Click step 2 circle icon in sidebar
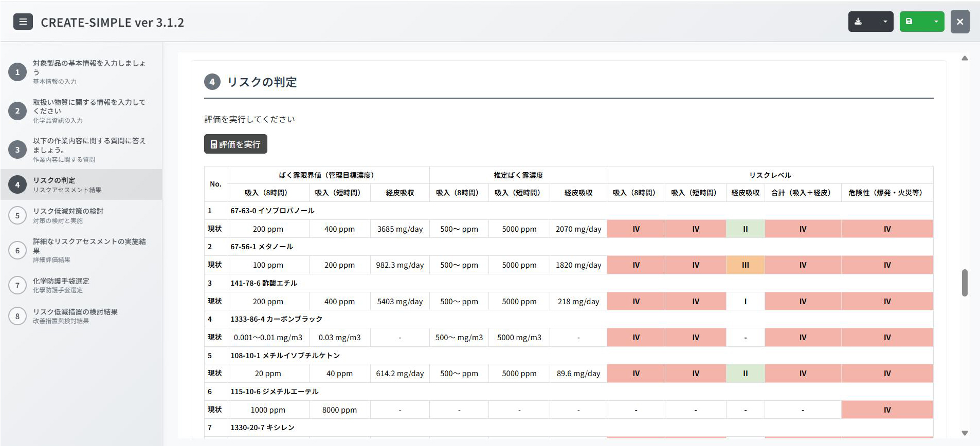The image size is (980, 446). 17,111
